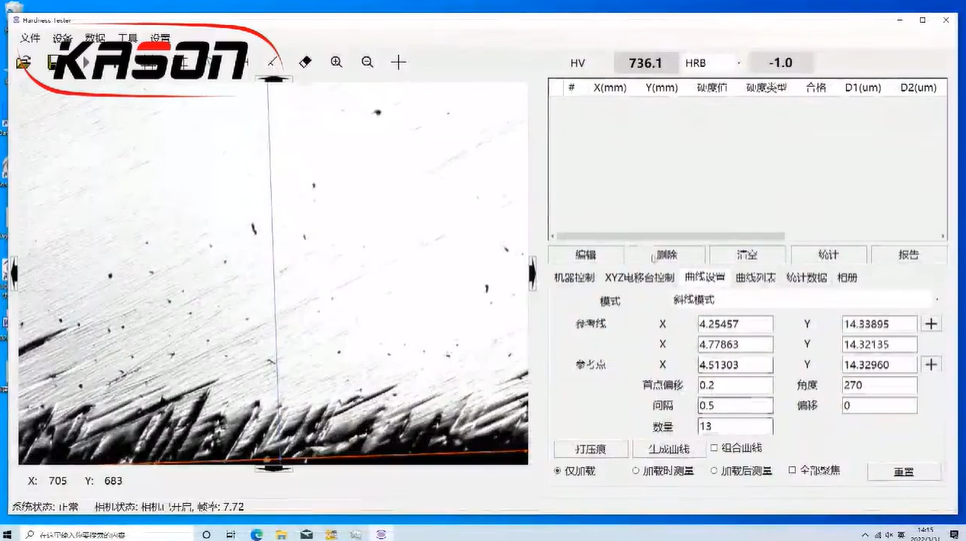
Task: Enable the 全部聚焦 checkbox
Action: click(792, 470)
